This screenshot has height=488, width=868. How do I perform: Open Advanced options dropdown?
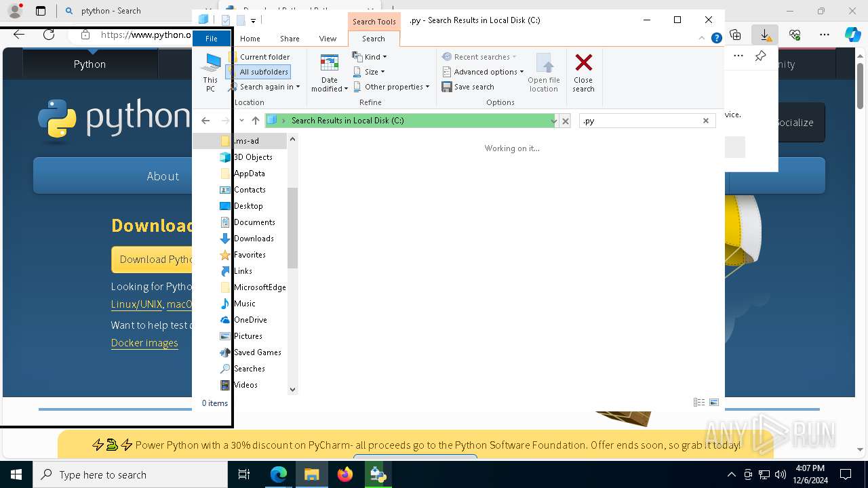(483, 72)
